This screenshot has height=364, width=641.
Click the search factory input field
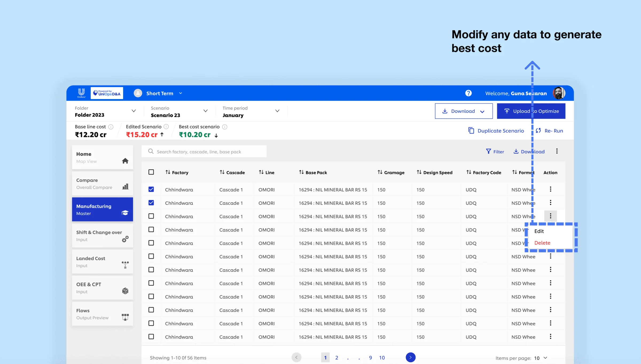(x=204, y=151)
